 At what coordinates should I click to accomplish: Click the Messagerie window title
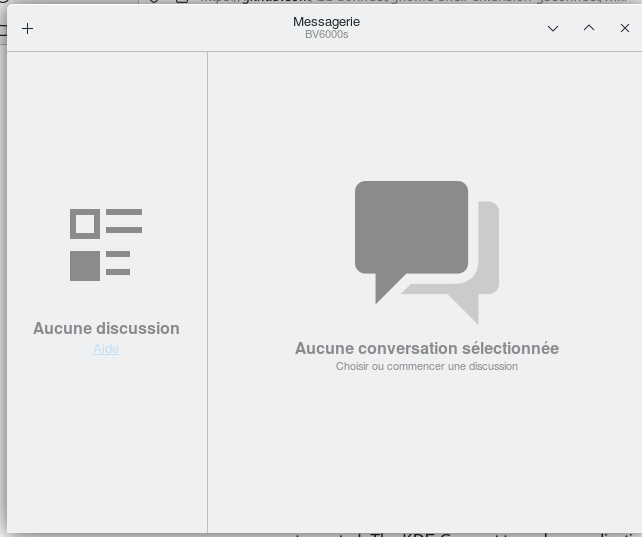point(326,22)
